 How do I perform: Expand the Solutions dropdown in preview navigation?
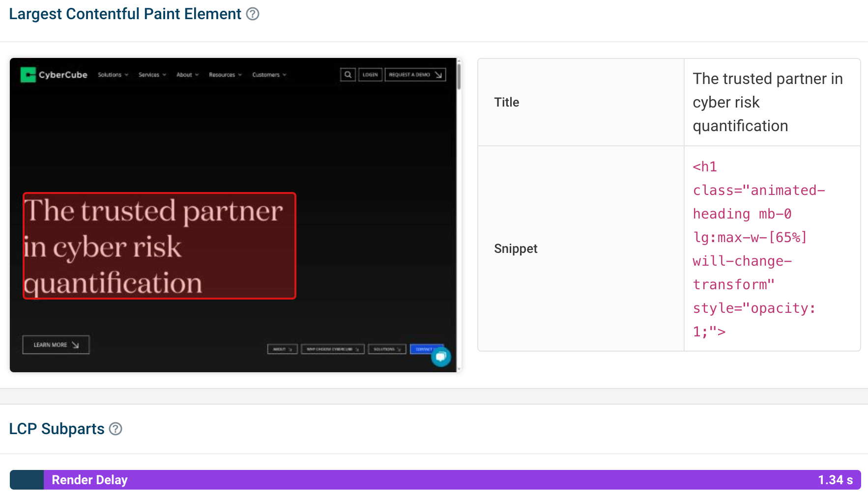tap(113, 75)
